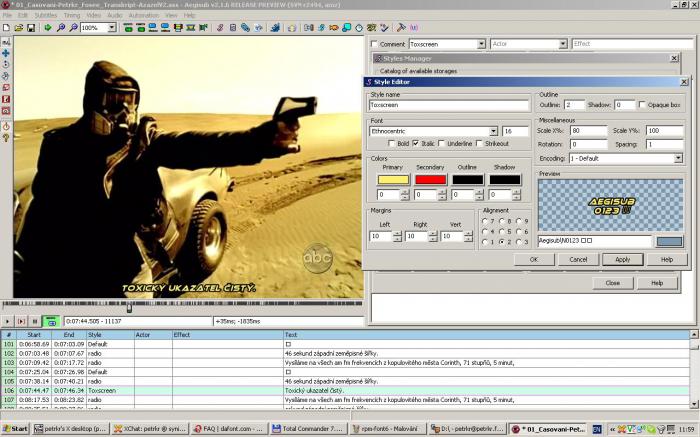The height and width of the screenshot is (437, 700).
Task: Toggle the green auto-scroll video button
Action: click(51, 321)
